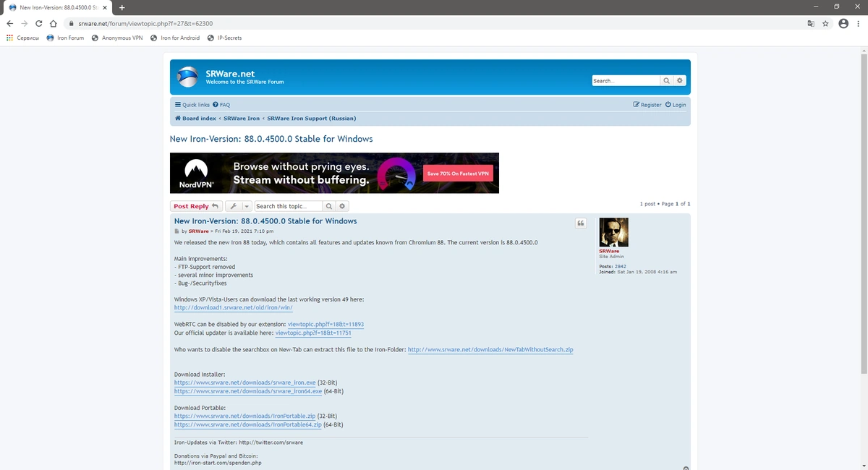This screenshot has height=470, width=868.
Task: Focus the Search this topic field
Action: (x=288, y=206)
